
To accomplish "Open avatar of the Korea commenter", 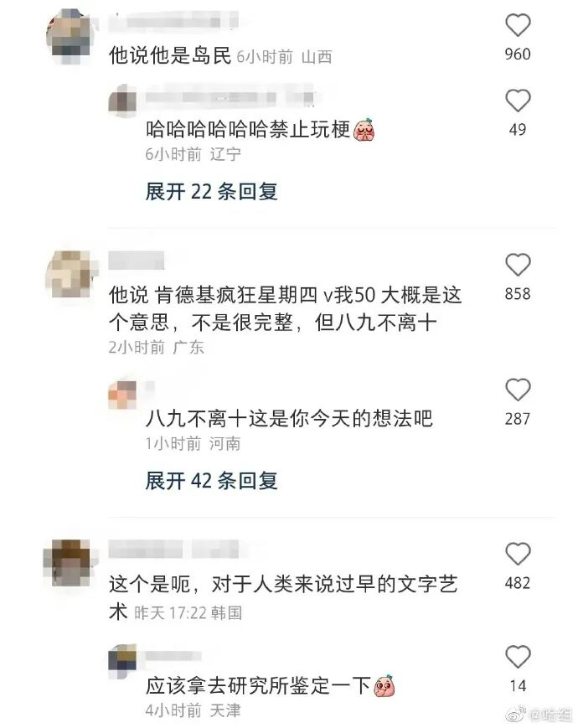I will pyautogui.click(x=70, y=563).
